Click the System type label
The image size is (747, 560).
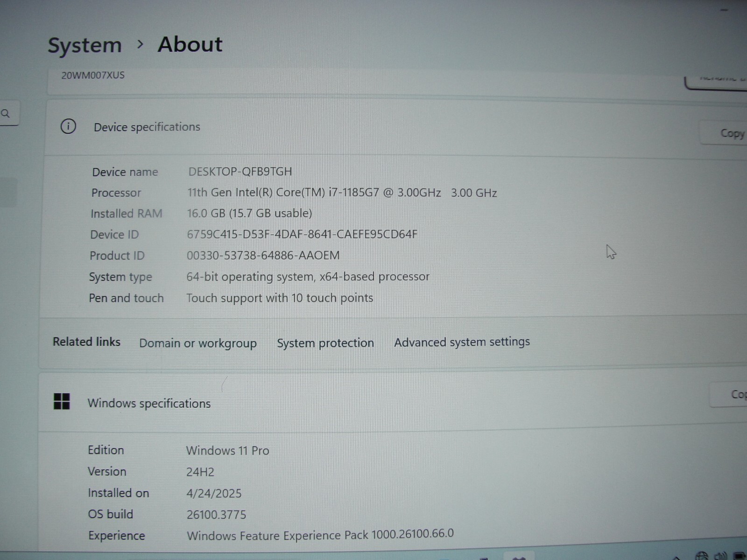[x=120, y=277]
